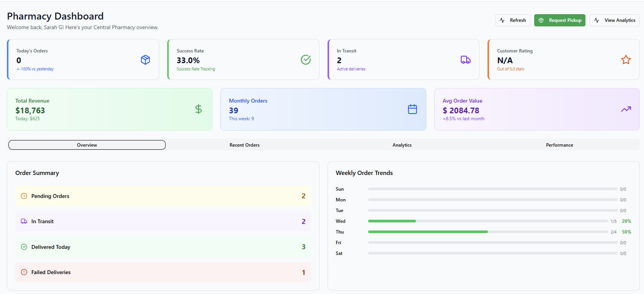Click the green Request Pickup button
The width and height of the screenshot is (644, 294).
[559, 20]
